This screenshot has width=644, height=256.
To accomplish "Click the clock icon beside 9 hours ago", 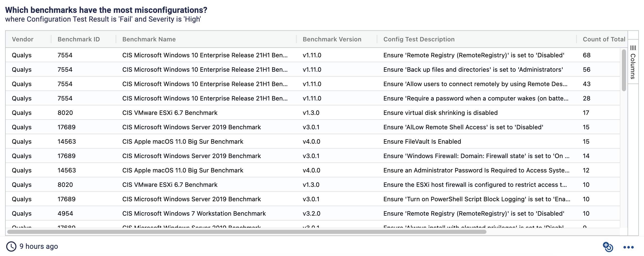I will [x=11, y=246].
